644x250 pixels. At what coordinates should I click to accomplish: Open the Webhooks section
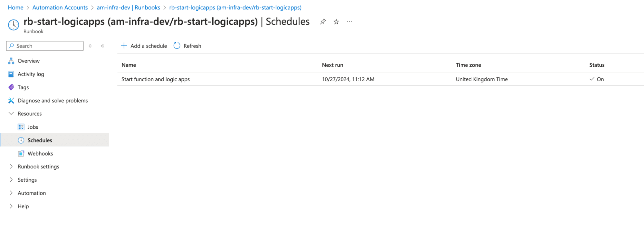[x=40, y=154]
